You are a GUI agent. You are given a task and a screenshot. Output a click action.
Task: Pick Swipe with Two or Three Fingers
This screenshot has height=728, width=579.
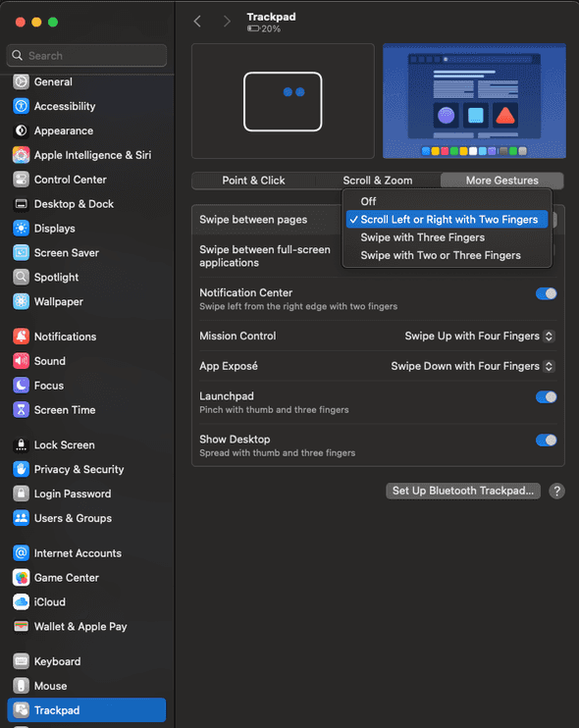coord(447,255)
